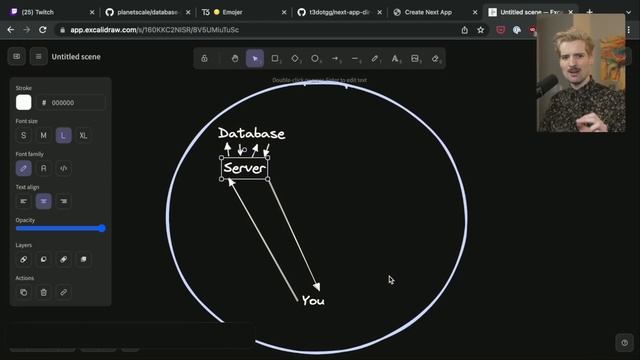Select the Draw pencil tool
The height and width of the screenshot is (360, 640).
pos(375,59)
